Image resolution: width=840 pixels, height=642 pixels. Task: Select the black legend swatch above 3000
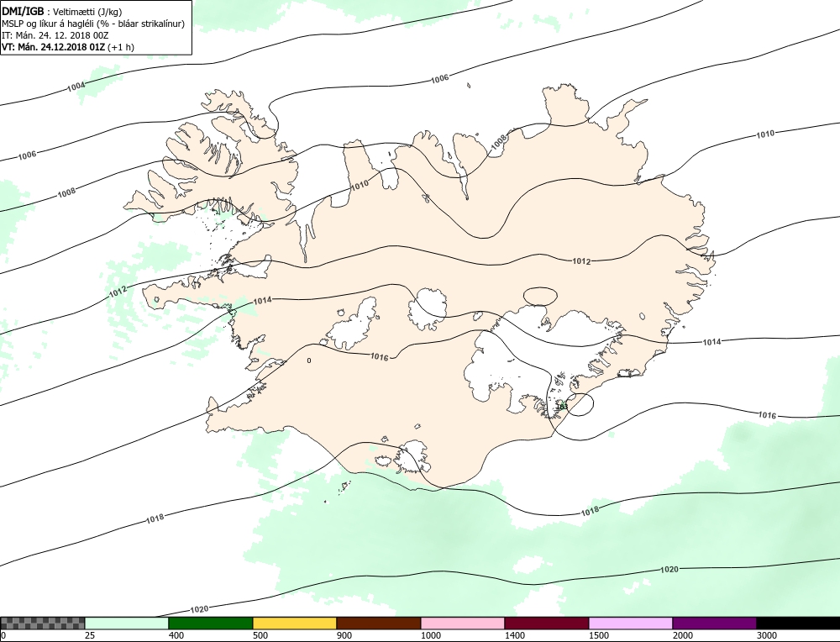(x=798, y=623)
